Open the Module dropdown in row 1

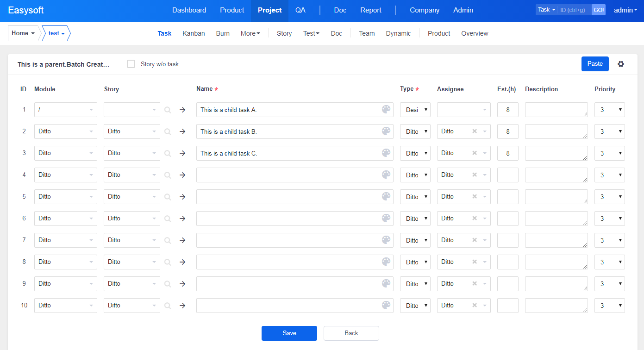coord(66,110)
